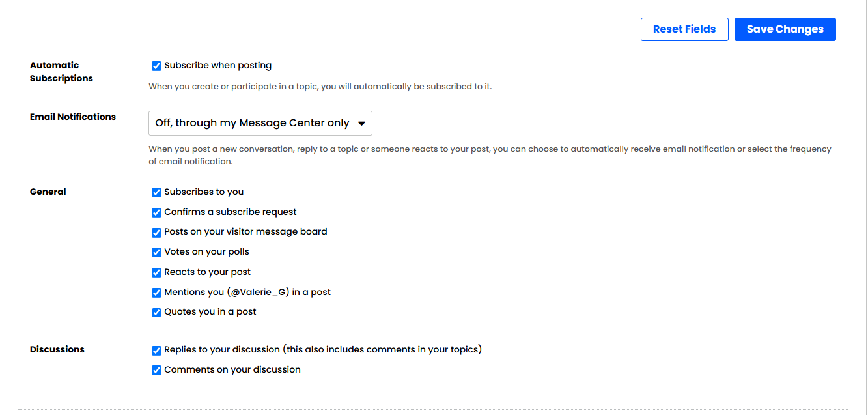Click the Subscribes to you label text

(204, 192)
